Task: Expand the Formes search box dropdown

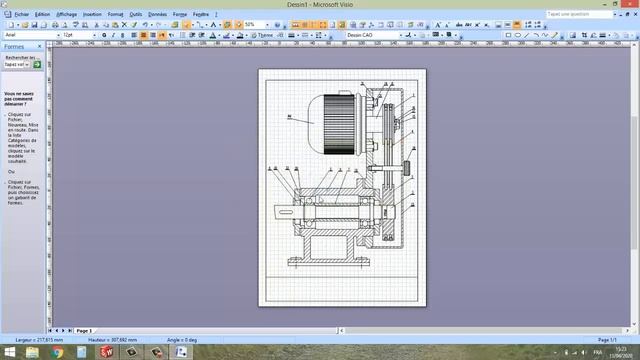Action: (27, 64)
